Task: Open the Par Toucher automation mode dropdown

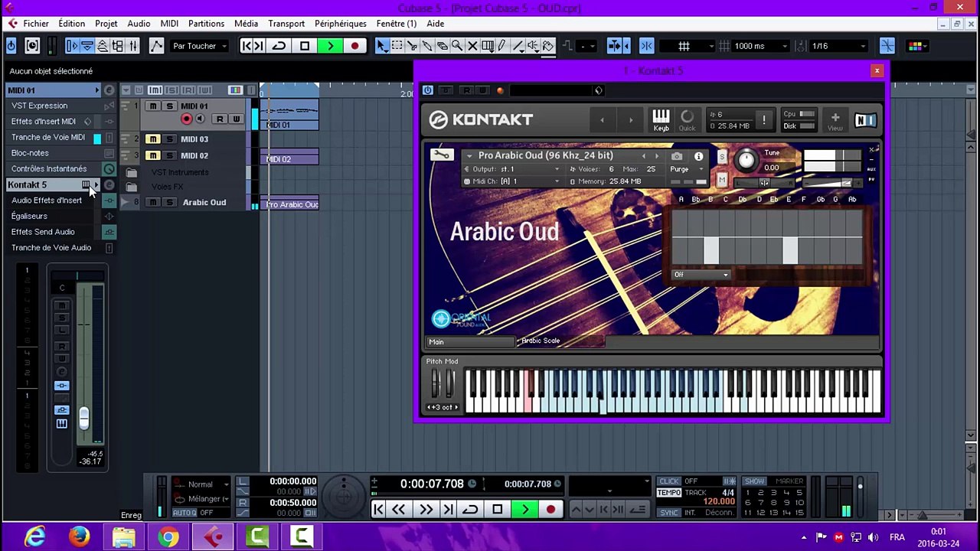Action: click(x=199, y=46)
